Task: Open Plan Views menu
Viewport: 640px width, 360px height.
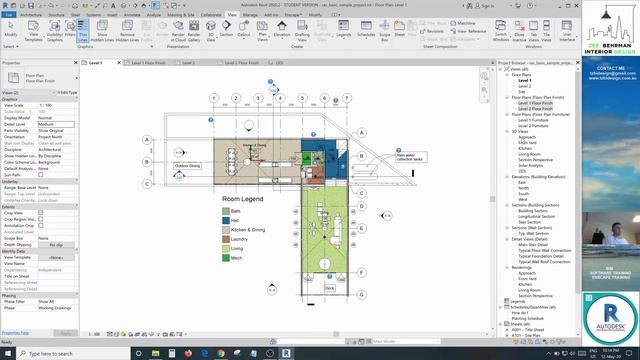Action: click(262, 31)
